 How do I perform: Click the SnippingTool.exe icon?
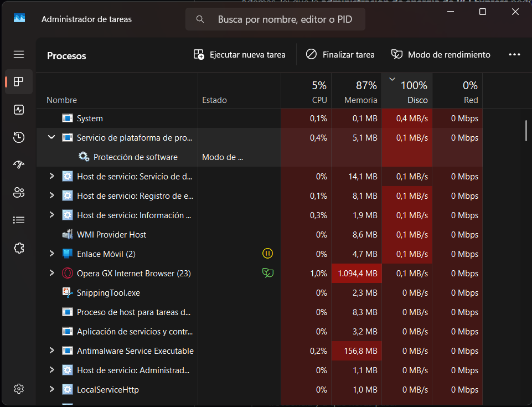click(x=68, y=292)
